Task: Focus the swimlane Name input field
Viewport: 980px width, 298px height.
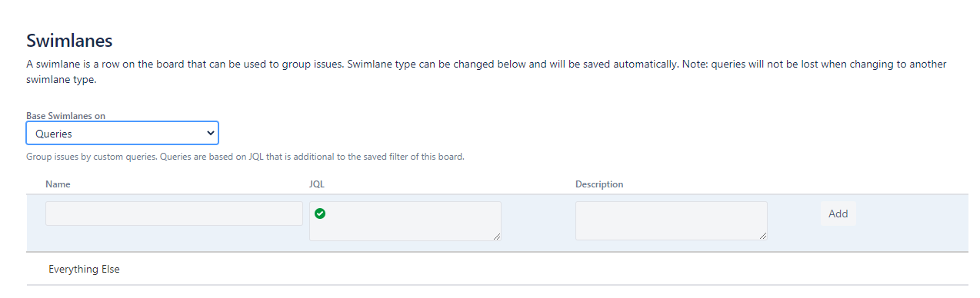Action: tap(174, 214)
